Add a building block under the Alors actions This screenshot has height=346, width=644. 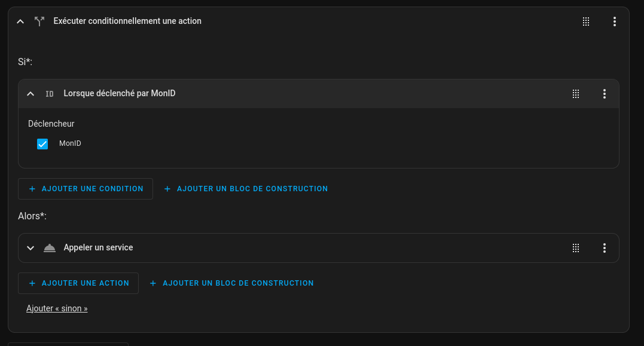tap(231, 283)
